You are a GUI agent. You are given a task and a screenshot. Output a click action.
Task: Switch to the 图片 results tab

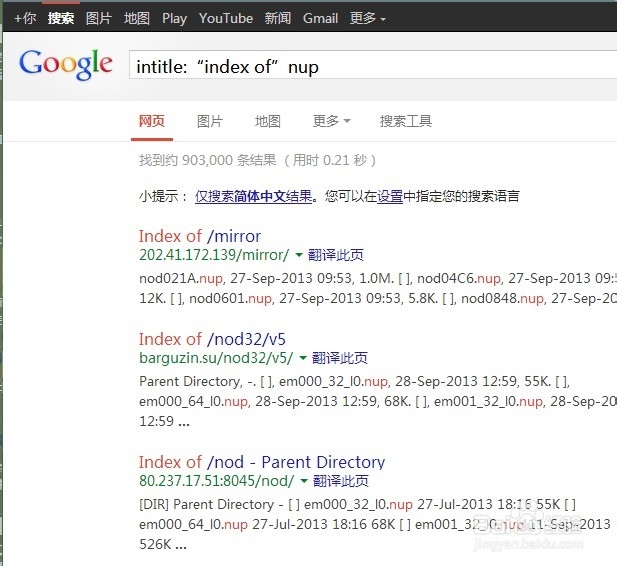point(210,121)
